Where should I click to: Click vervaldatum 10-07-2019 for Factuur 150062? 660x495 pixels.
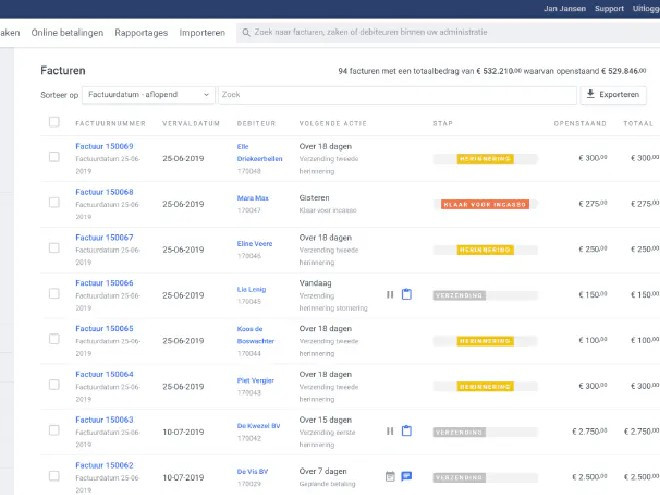[183, 478]
